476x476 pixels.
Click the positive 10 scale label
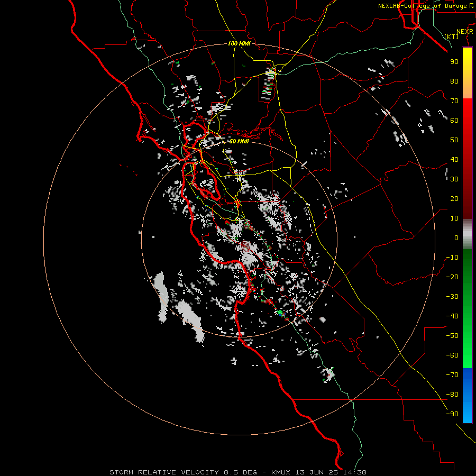(x=454, y=218)
